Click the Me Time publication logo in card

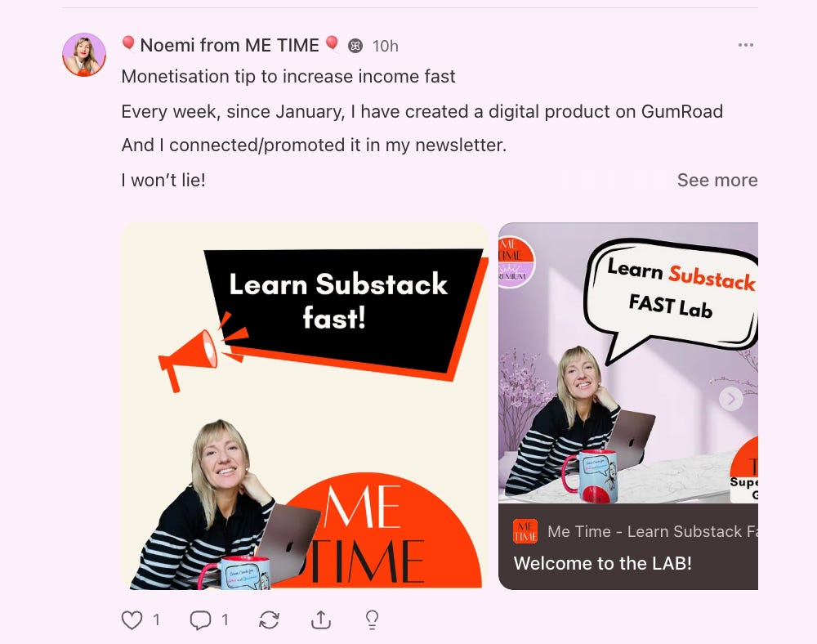pos(525,531)
